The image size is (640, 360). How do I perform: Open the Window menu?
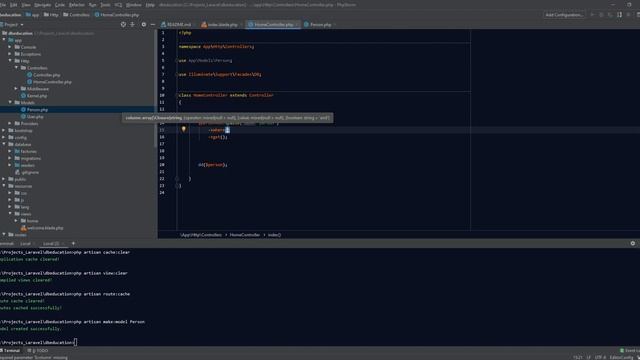pos(133,5)
